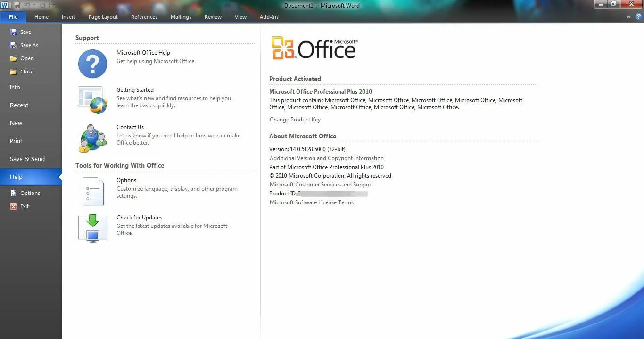This screenshot has width=644, height=339.
Task: Switch to the Home tab
Action: pos(41,17)
